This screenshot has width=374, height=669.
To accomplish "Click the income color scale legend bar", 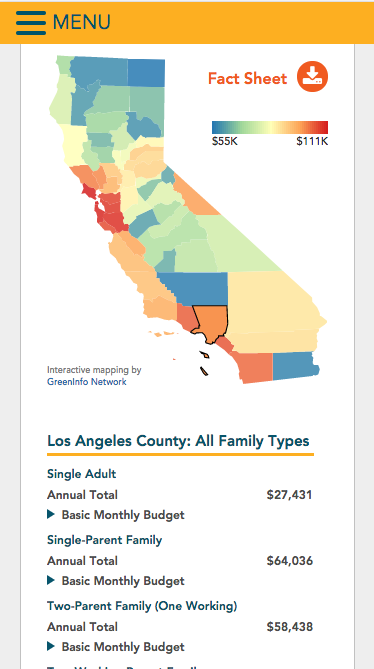I will pyautogui.click(x=270, y=128).
